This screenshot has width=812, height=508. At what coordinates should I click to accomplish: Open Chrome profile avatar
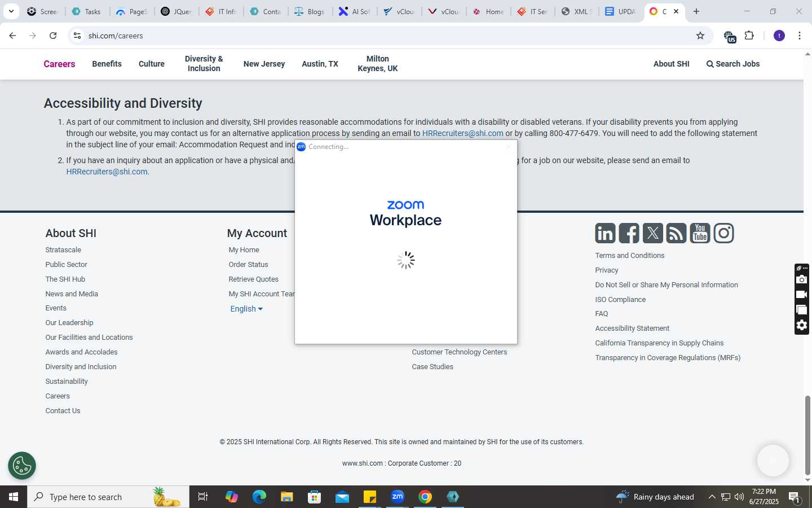[779, 36]
